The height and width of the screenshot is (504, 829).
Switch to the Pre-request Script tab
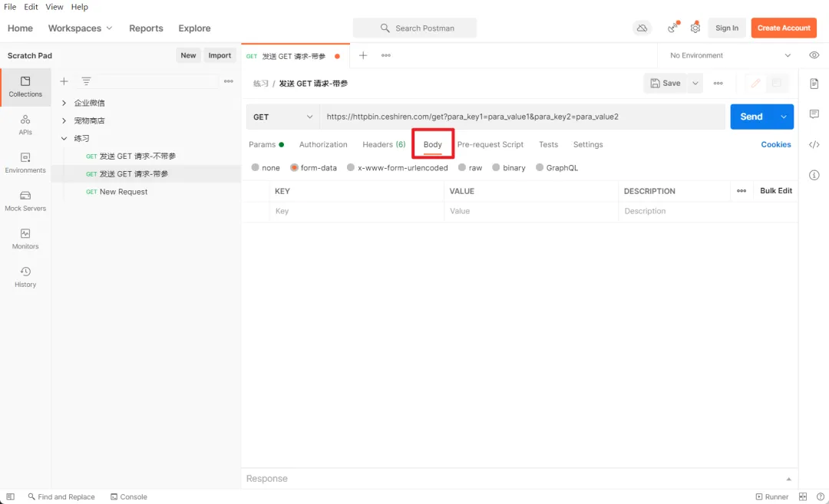(490, 144)
